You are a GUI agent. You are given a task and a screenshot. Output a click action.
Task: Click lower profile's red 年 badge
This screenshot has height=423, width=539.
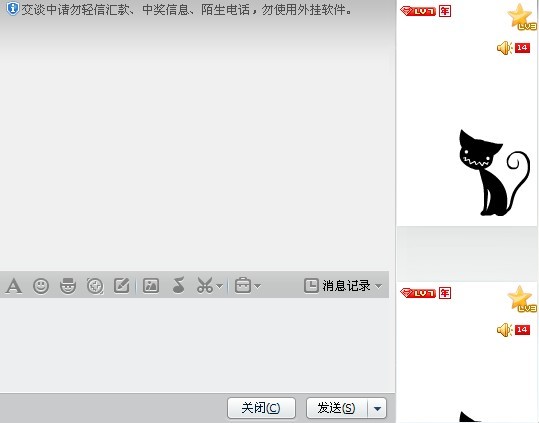point(445,293)
